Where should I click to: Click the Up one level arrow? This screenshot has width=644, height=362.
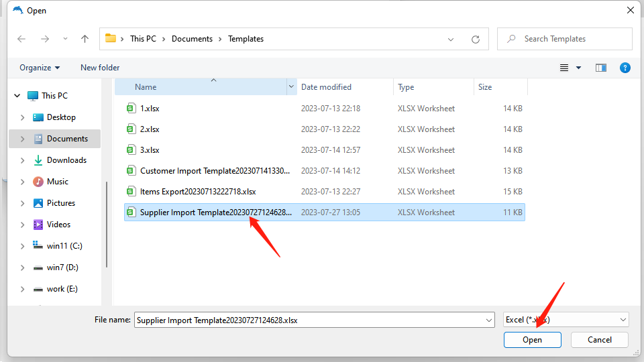pos(85,39)
